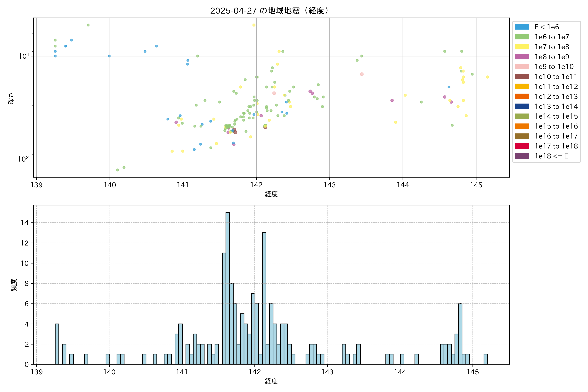Click the pink '1e9 to 1e10' legend swatch
This screenshot has width=588, height=392.
(x=522, y=66)
